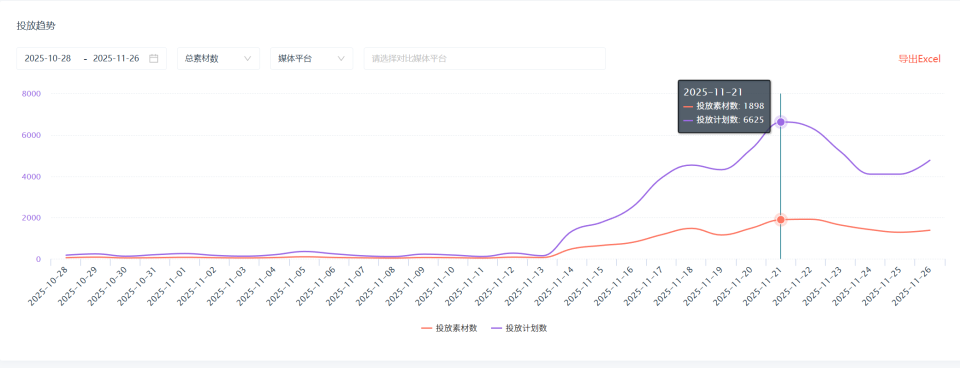Click the 2025-11-05 axis label
Screen dimensions: 960x368
click(287, 287)
